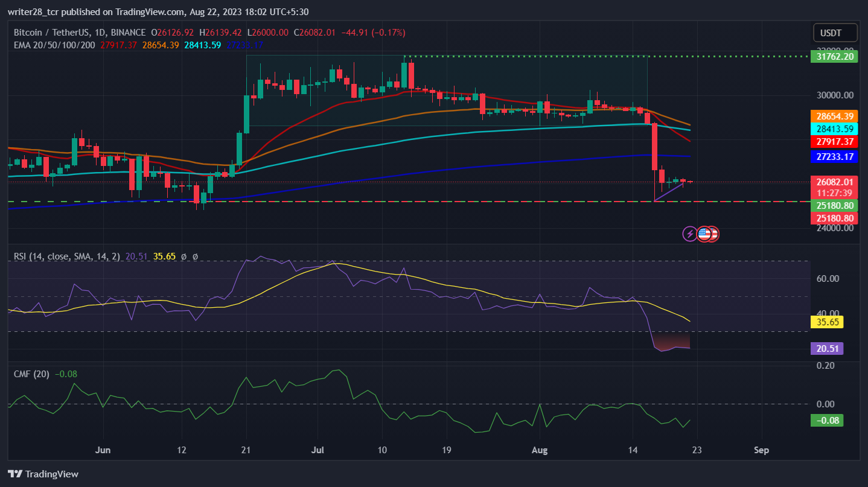Click the RSI legend value 20.51

(x=136, y=256)
